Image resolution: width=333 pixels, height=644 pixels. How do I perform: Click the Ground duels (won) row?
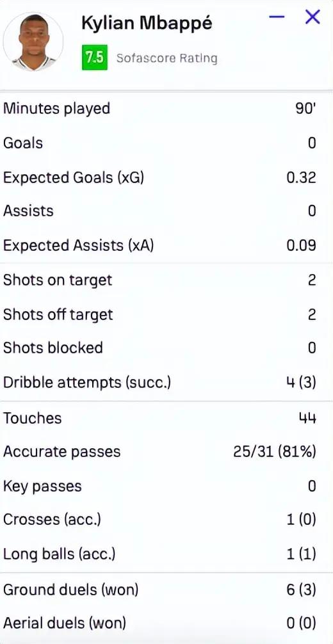point(166,590)
